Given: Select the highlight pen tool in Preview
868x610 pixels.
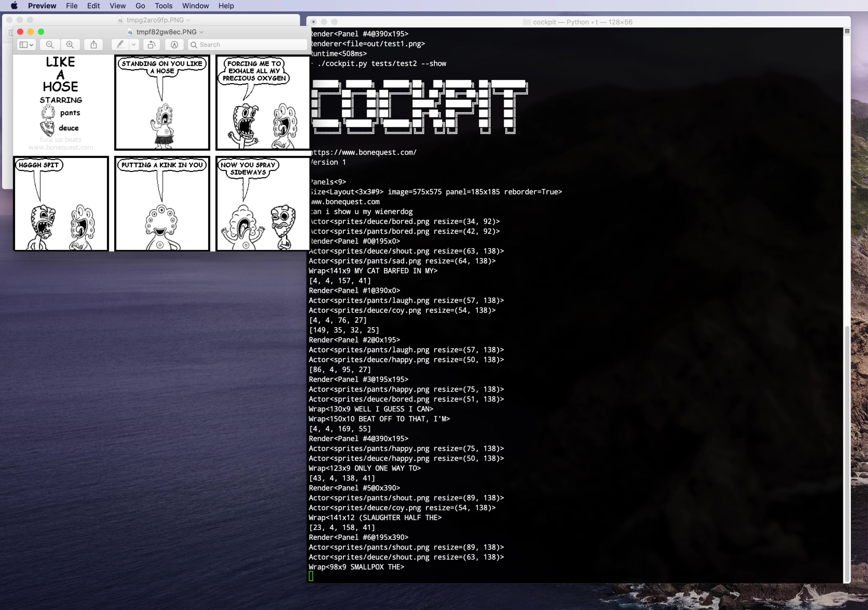Looking at the screenshot, I should [x=120, y=45].
